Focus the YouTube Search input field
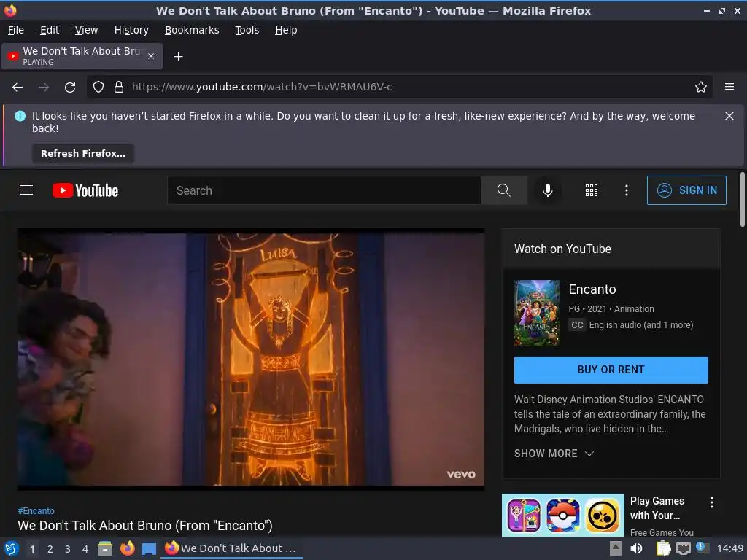Image resolution: width=747 pixels, height=560 pixels. coord(324,190)
